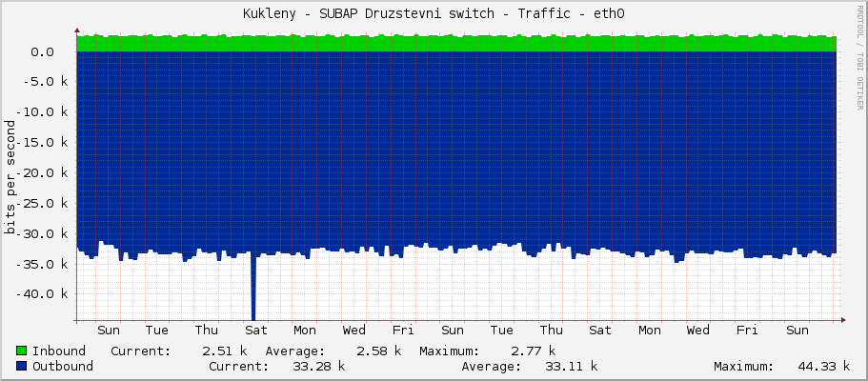Click the rightmost 'Sun' x-axis label

click(797, 331)
